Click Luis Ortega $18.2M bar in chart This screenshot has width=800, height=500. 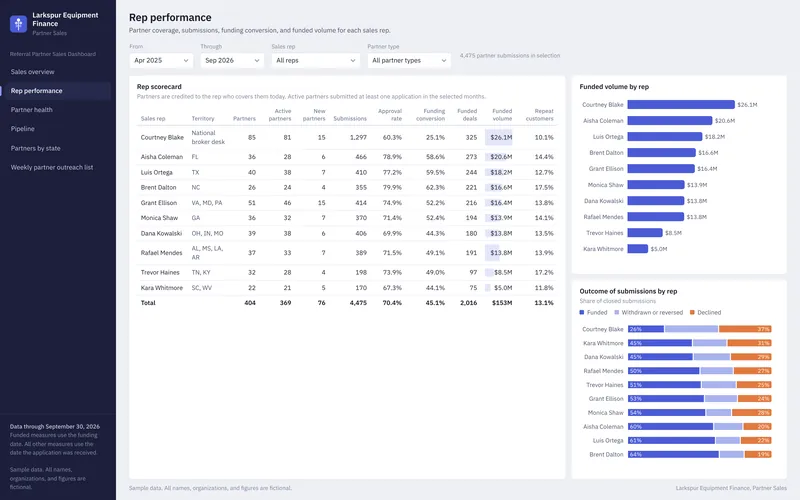pos(665,137)
